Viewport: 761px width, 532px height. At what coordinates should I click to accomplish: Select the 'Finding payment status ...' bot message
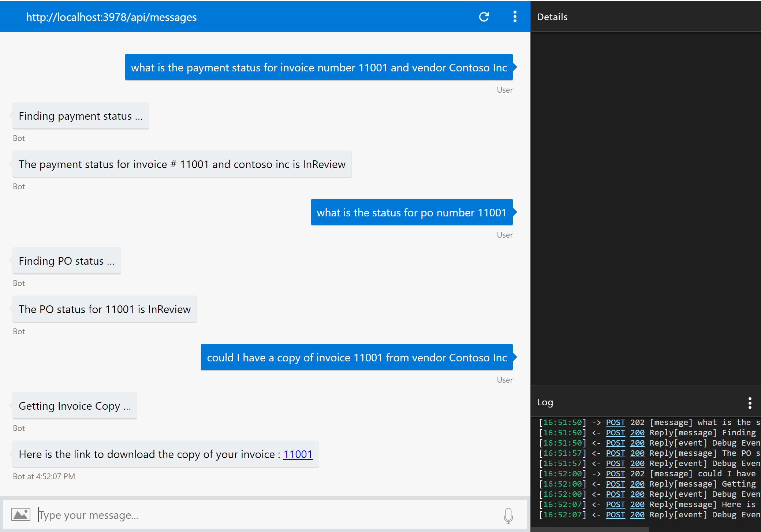81,116
